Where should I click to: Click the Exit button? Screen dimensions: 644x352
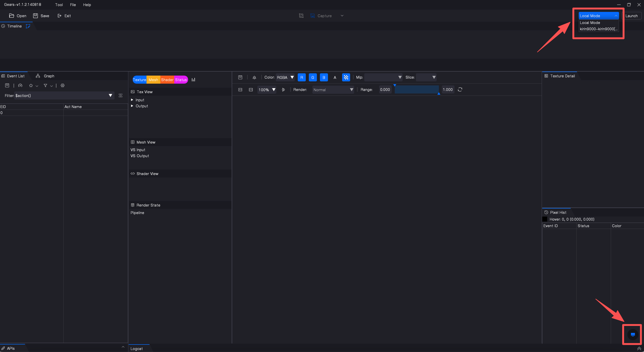click(x=64, y=16)
